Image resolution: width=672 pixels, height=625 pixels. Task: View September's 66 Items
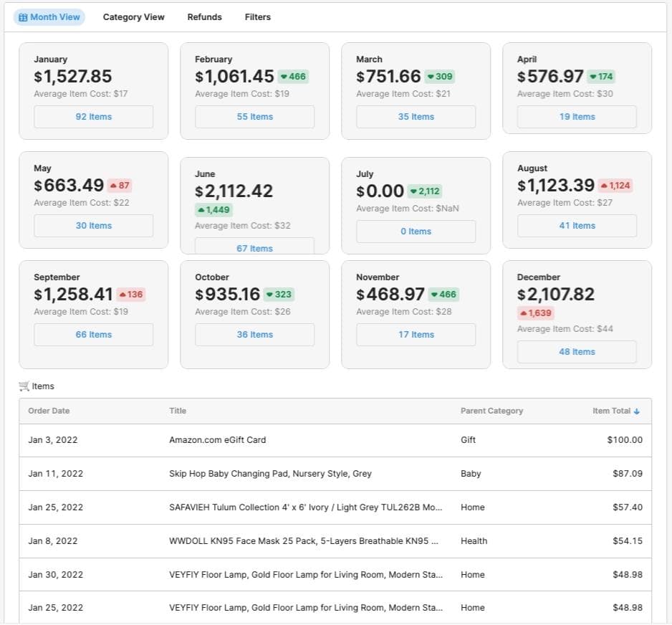coord(93,335)
